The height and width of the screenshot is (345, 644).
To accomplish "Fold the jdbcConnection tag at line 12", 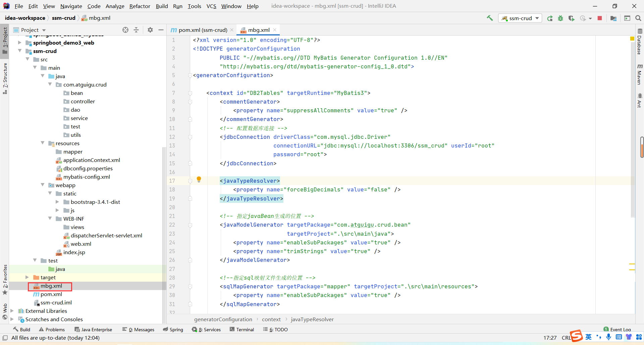I will pos(190,137).
